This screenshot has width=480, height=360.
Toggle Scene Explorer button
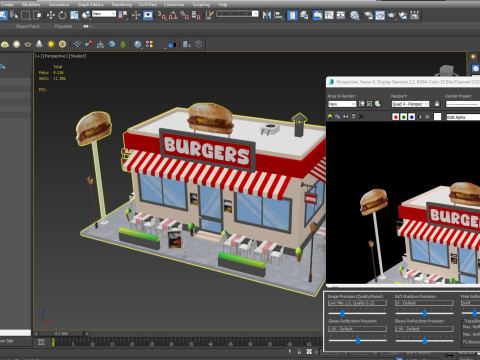click(292, 15)
